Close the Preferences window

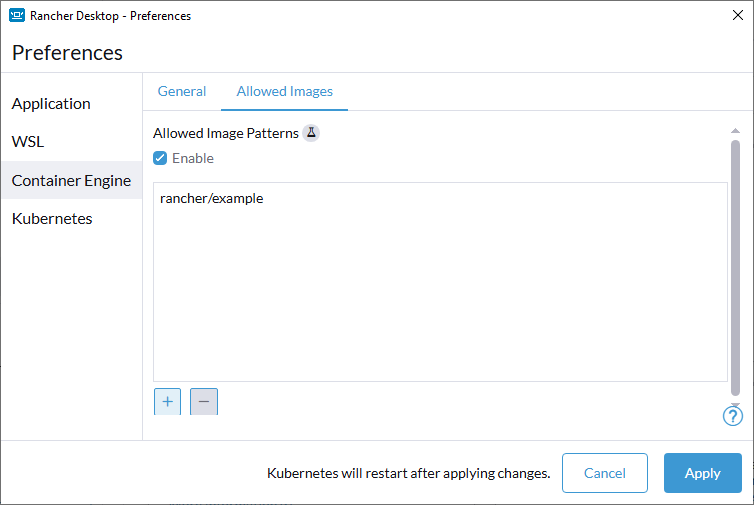pyautogui.click(x=737, y=16)
